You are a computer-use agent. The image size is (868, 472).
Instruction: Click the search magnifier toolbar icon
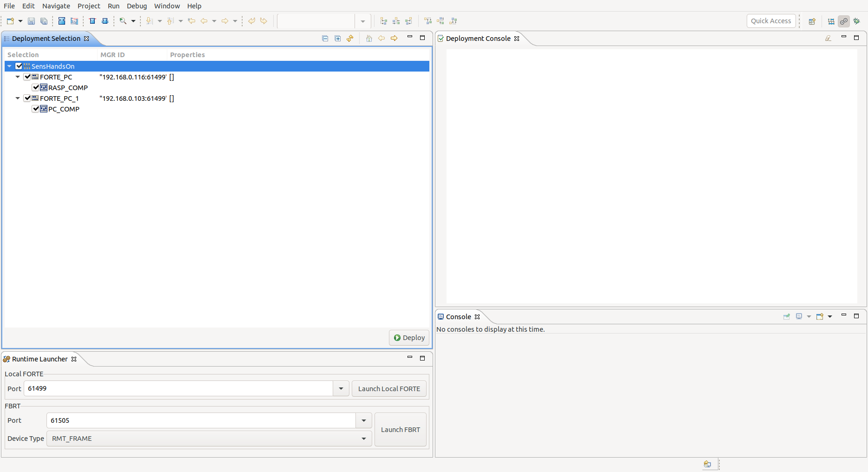pyautogui.click(x=123, y=21)
